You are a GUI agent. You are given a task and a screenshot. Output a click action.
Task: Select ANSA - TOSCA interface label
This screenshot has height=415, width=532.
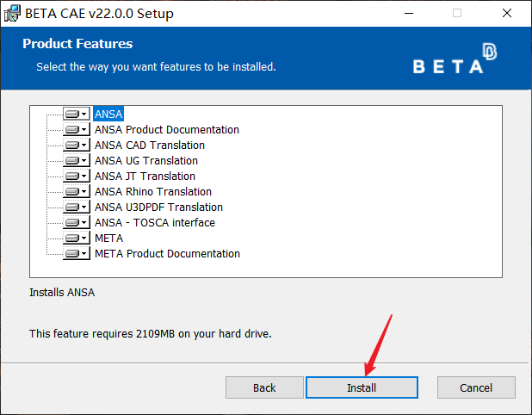155,223
